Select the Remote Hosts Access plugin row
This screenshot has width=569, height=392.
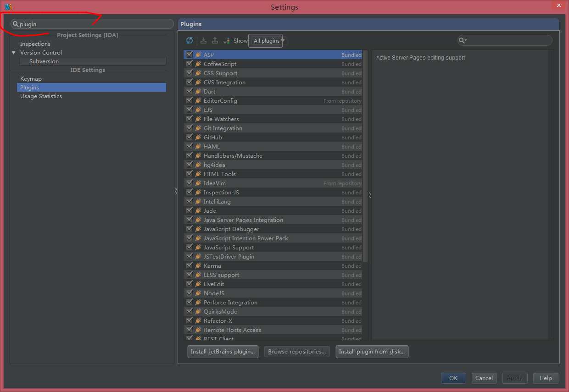273,330
